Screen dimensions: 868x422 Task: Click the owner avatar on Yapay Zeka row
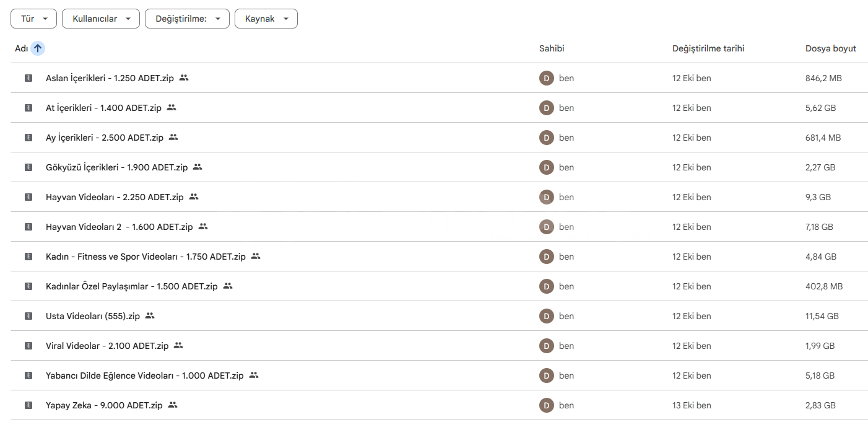(x=546, y=405)
